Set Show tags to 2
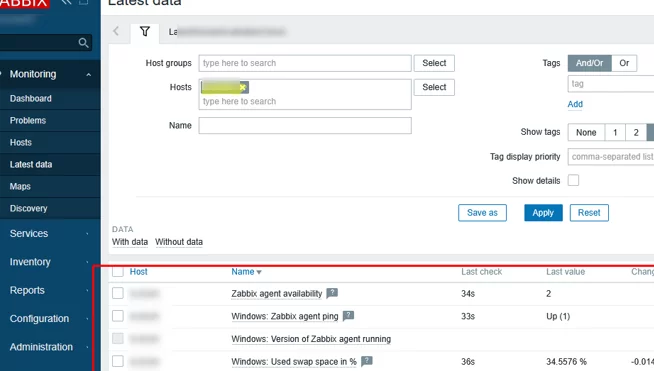 click(x=636, y=132)
